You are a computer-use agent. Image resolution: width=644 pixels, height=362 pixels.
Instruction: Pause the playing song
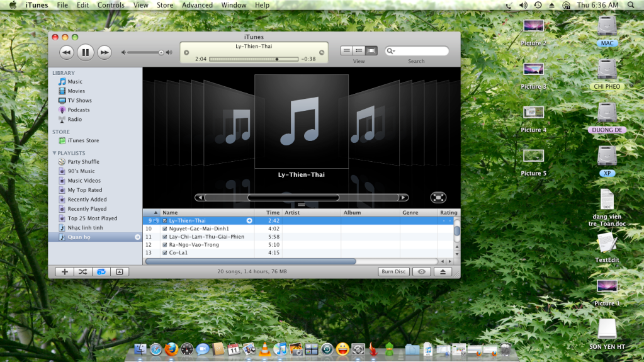(86, 52)
